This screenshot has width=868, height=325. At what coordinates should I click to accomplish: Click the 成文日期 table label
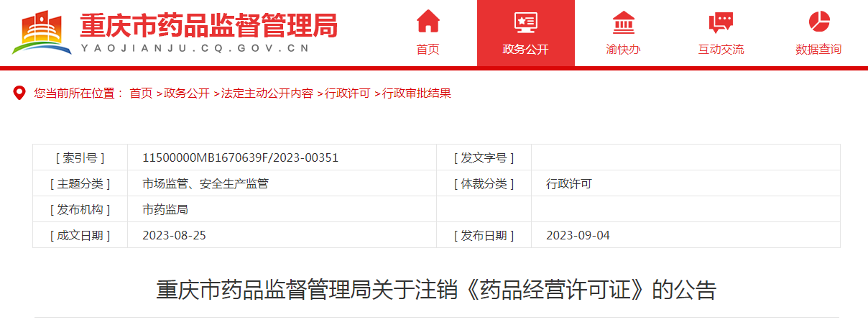pos(80,235)
